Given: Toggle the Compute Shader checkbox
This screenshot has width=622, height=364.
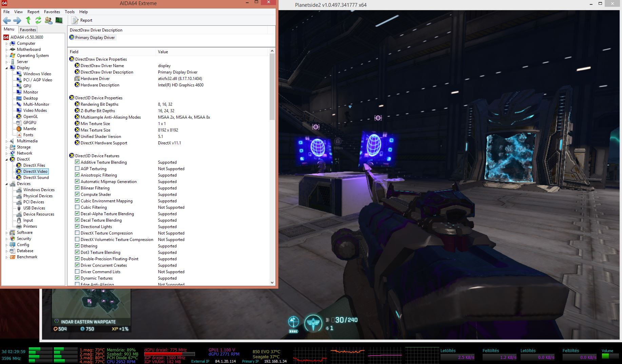Looking at the screenshot, I should 77,194.
